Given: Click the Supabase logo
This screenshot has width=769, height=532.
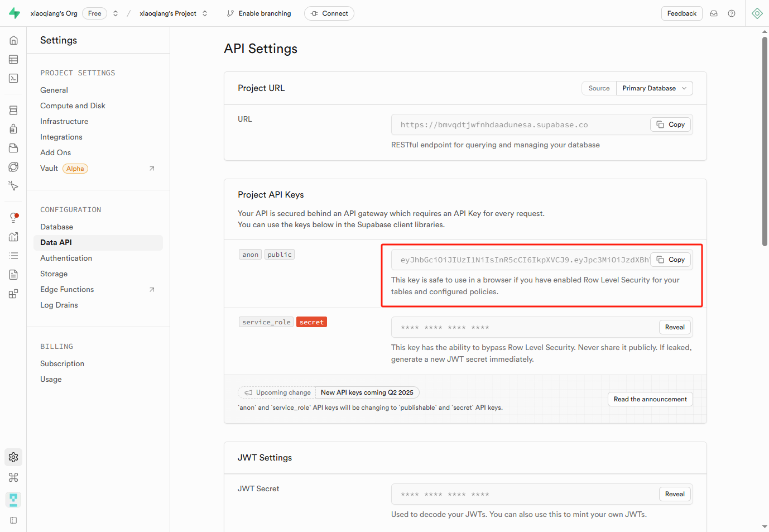Looking at the screenshot, I should click(15, 13).
